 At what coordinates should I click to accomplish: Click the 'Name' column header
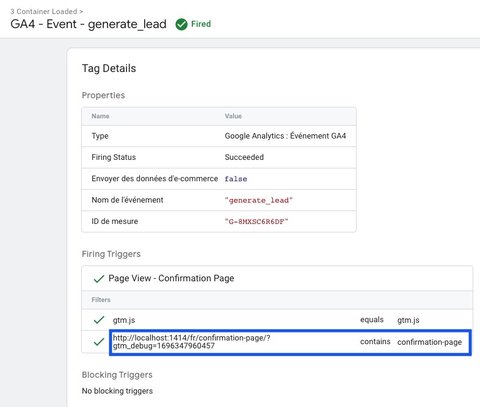[x=100, y=116]
